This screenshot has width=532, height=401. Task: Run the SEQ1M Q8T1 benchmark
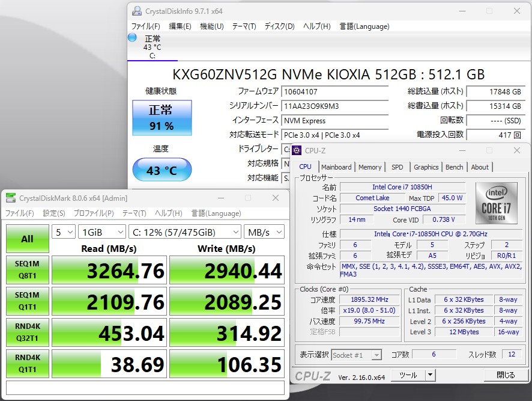[x=27, y=271]
